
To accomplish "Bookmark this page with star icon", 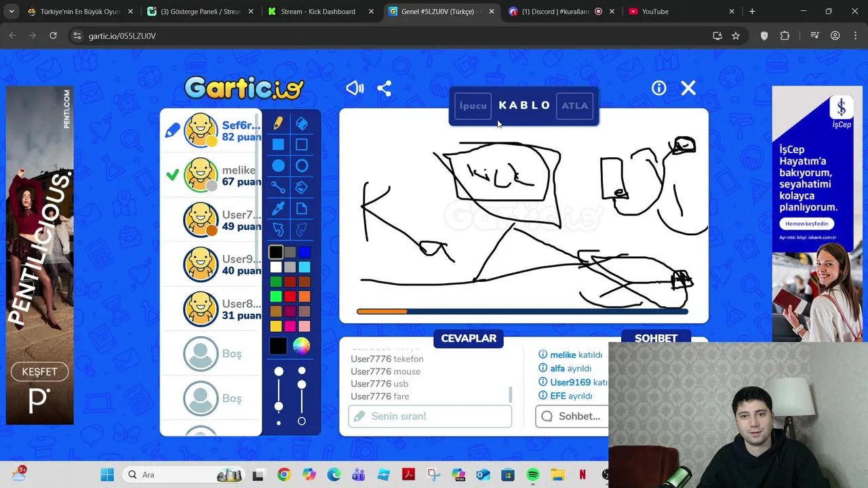I will pyautogui.click(x=736, y=36).
